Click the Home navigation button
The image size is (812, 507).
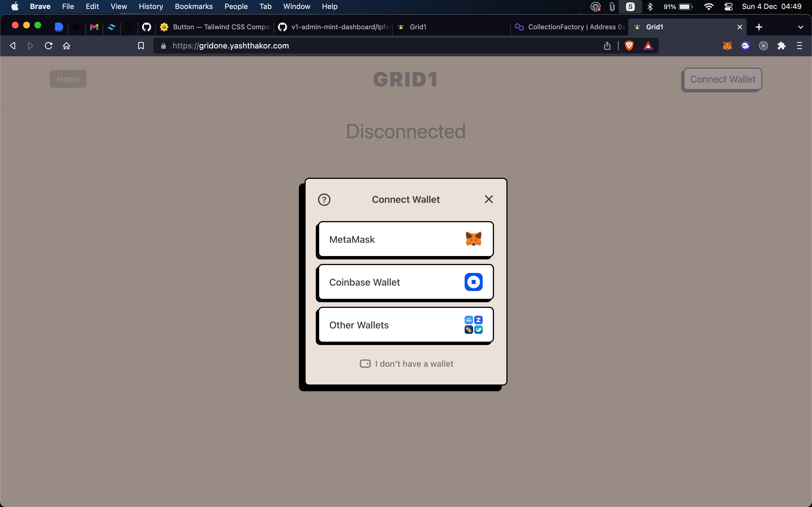pyautogui.click(x=68, y=79)
